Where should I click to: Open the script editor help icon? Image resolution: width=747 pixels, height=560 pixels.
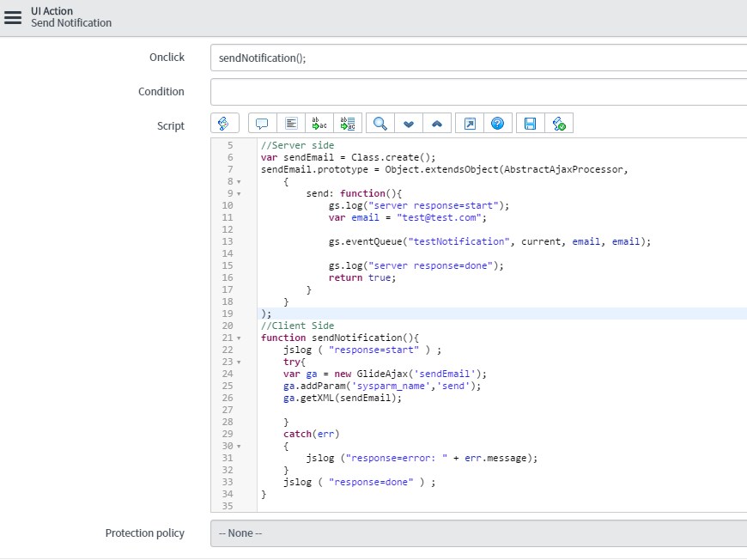[498, 124]
